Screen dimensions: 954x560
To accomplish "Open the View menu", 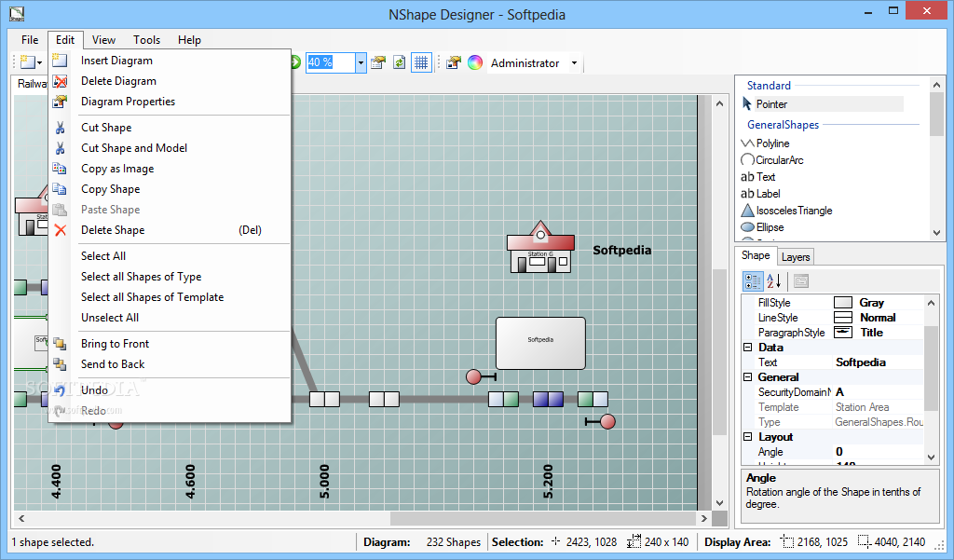I will [103, 39].
